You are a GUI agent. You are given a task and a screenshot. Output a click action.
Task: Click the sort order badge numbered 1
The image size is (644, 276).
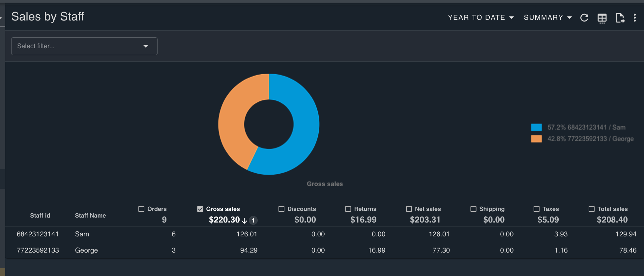253,221
